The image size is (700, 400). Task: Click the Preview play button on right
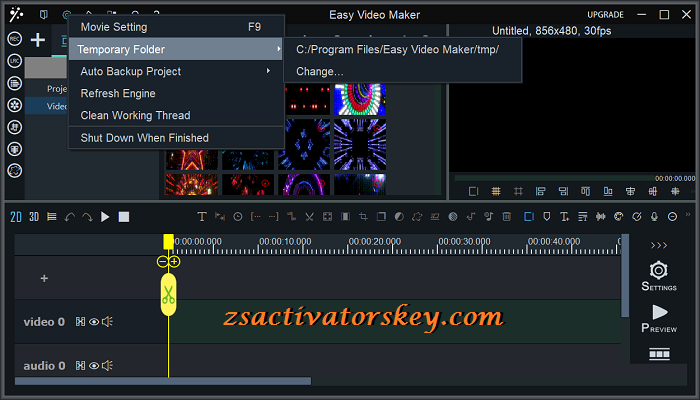[659, 318]
